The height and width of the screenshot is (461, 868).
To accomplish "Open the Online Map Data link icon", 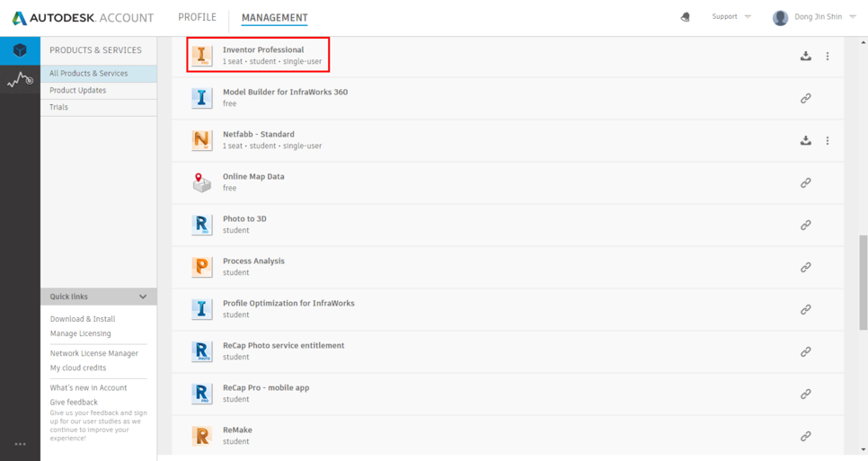I will [805, 182].
